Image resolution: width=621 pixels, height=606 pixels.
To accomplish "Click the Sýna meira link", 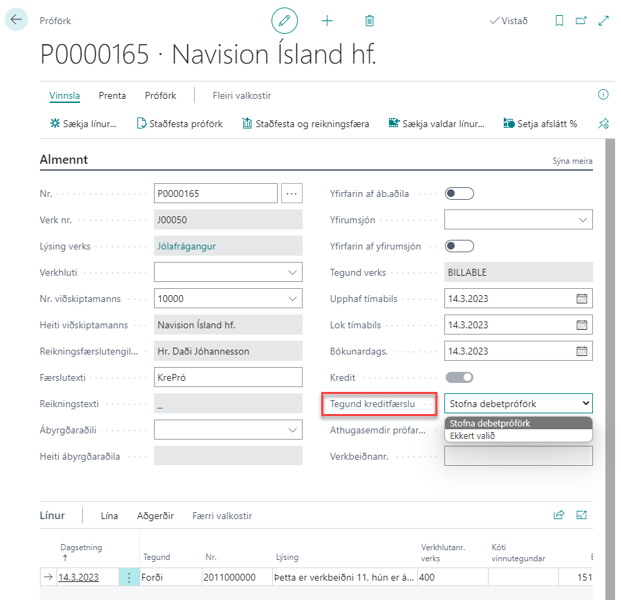I will tap(572, 161).
